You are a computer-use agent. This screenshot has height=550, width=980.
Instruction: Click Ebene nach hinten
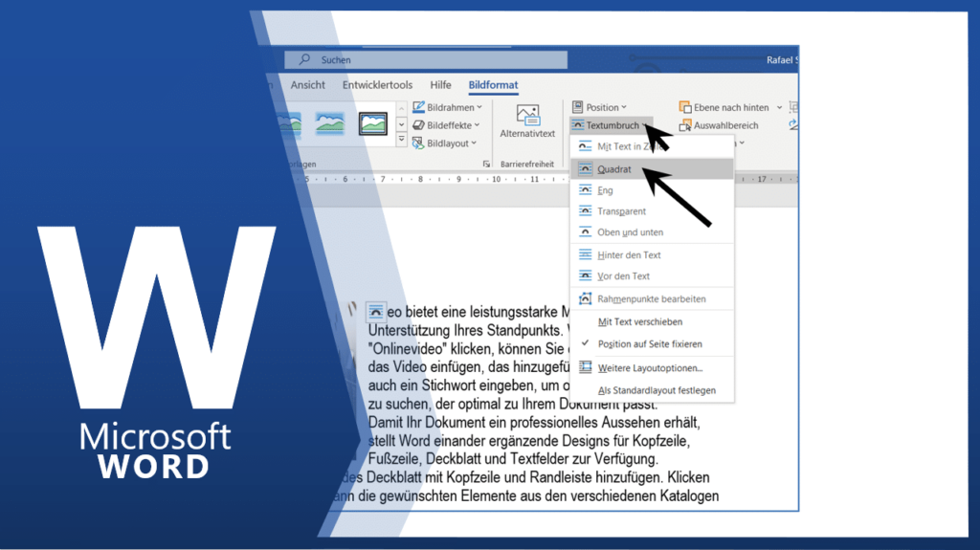[x=724, y=107]
